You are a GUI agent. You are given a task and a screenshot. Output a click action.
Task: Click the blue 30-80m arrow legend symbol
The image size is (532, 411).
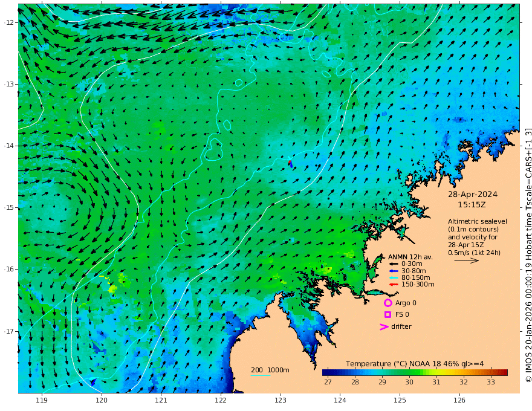tap(394, 271)
